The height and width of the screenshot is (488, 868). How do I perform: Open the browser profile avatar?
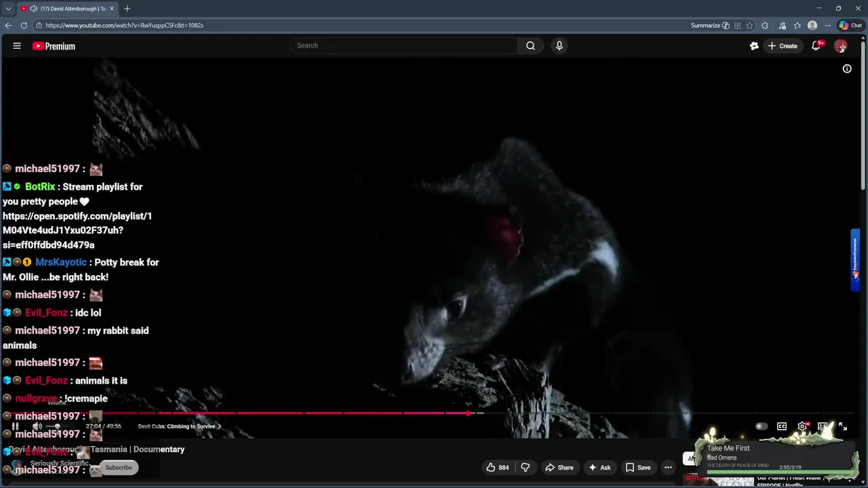pyautogui.click(x=812, y=25)
